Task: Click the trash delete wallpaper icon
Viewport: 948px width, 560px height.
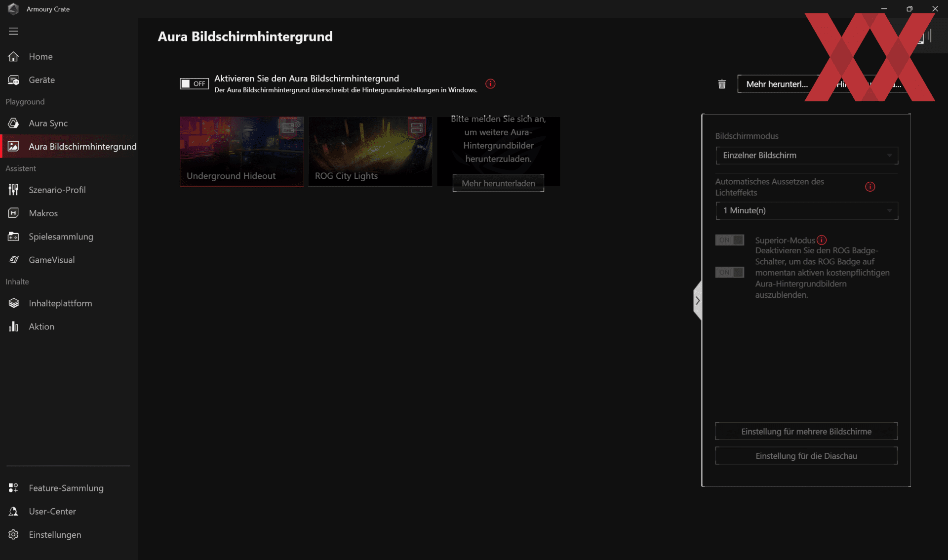Action: (722, 84)
